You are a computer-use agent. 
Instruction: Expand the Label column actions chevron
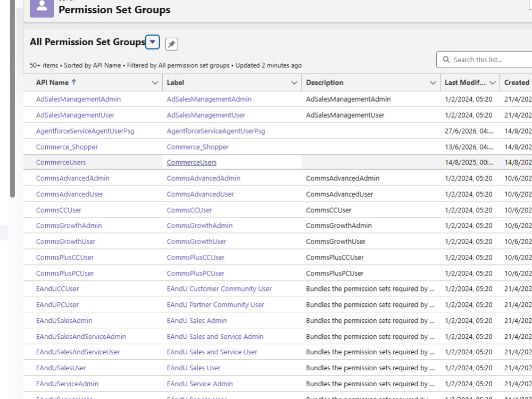click(x=294, y=83)
